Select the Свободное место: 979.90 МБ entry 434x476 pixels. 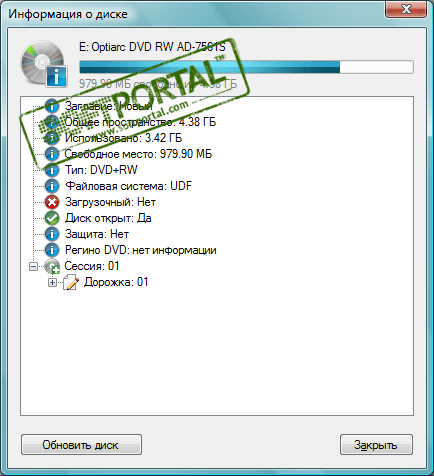click(x=138, y=154)
